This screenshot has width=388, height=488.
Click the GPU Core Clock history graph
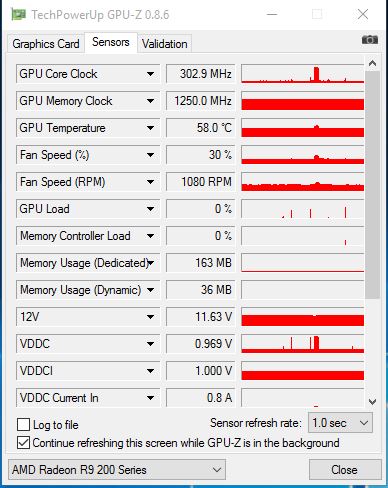(303, 74)
